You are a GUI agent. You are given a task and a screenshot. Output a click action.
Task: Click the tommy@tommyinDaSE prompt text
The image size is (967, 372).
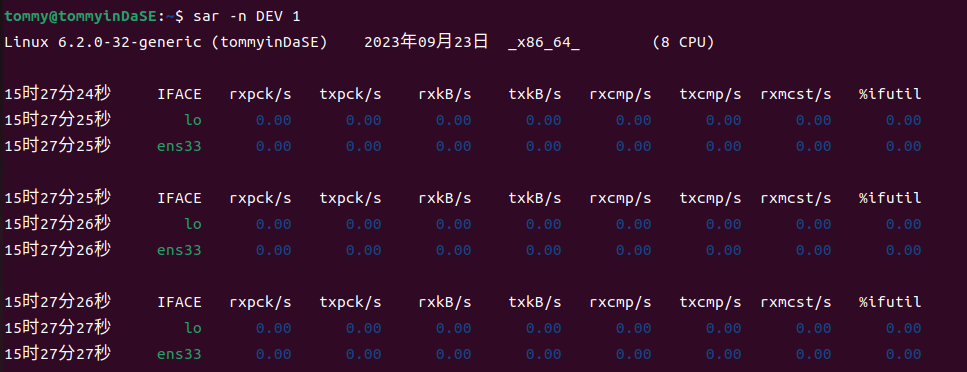pyautogui.click(x=81, y=17)
